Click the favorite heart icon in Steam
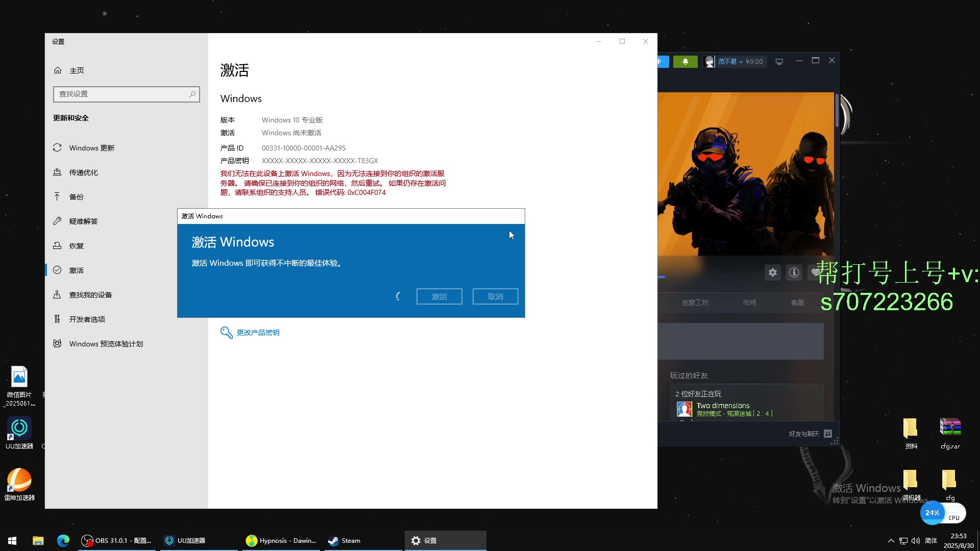The image size is (980, 551). [x=816, y=272]
